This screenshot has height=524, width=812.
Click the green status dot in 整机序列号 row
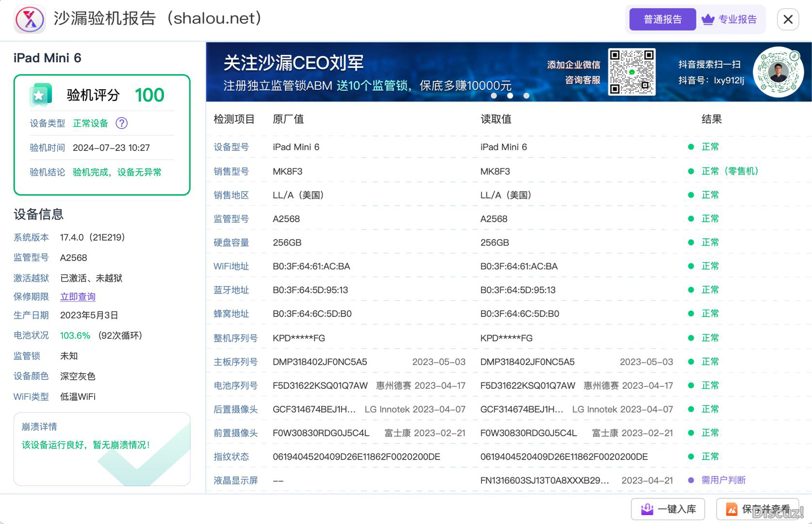(691, 338)
